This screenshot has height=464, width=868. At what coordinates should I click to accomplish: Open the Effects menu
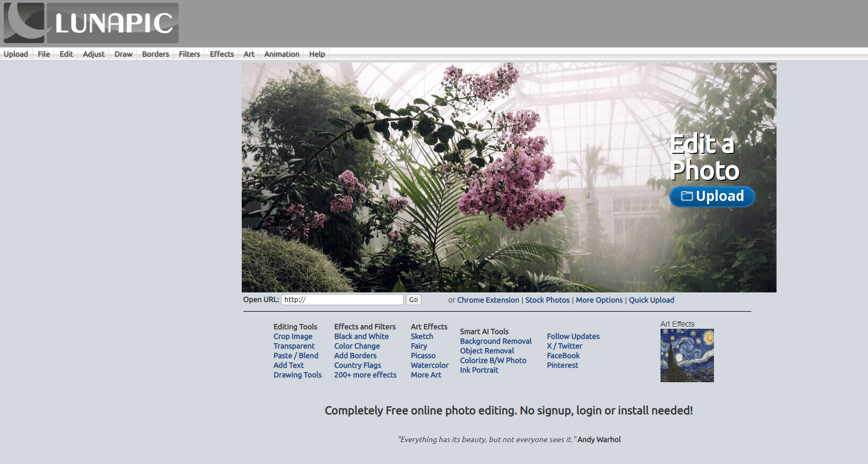click(221, 54)
